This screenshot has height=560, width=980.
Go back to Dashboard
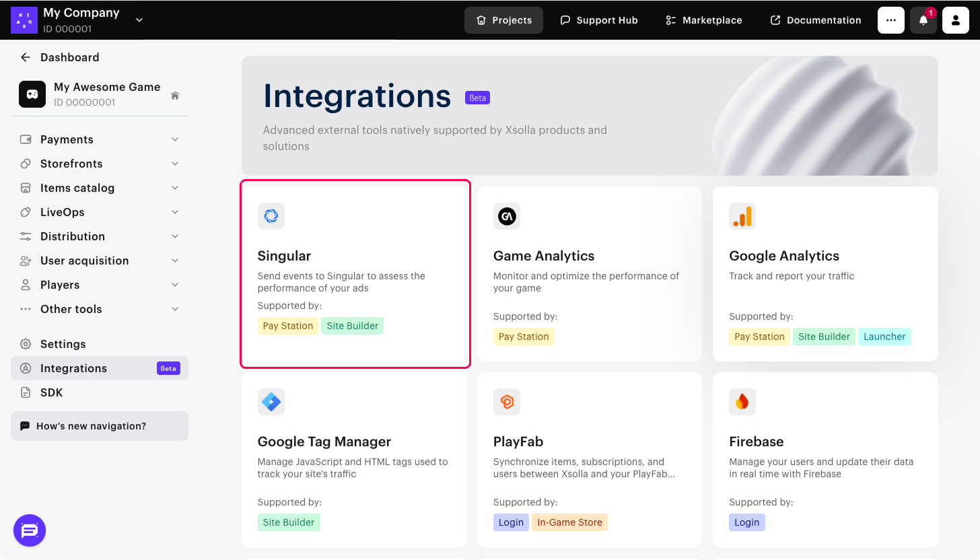[x=61, y=57]
